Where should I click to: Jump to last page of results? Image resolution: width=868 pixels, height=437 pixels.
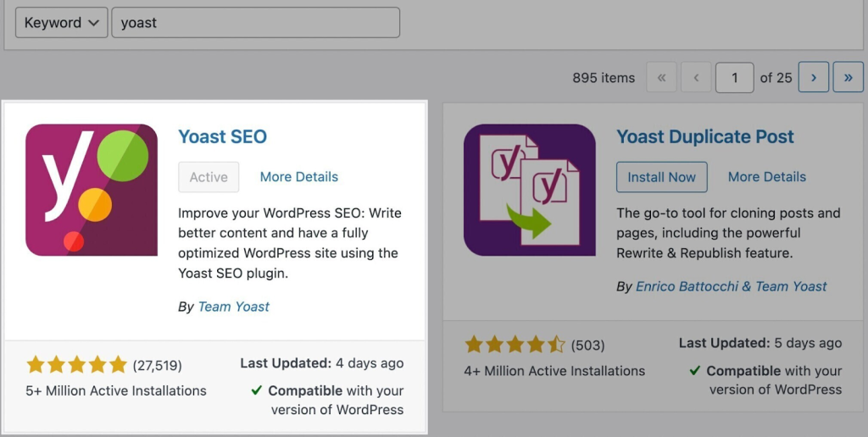[x=848, y=77]
